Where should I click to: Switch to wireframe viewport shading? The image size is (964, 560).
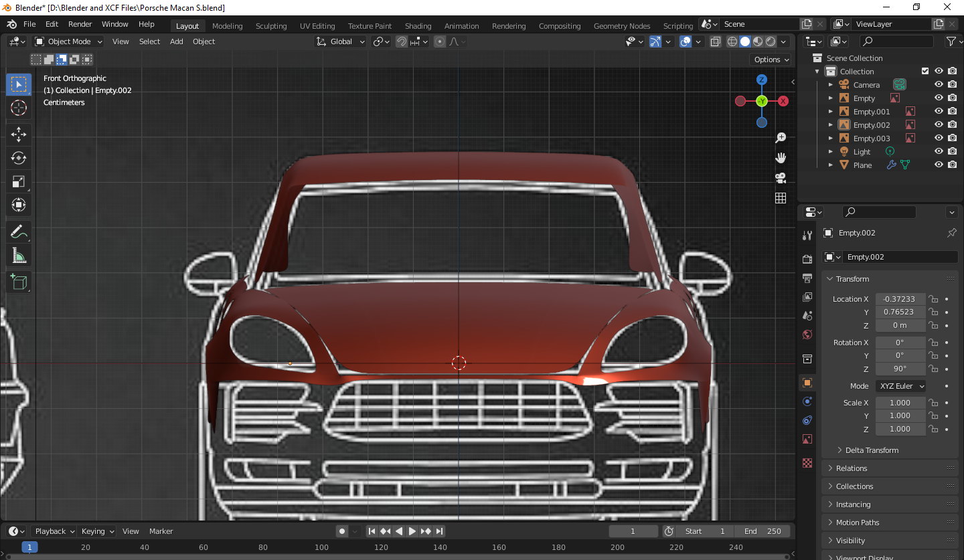[x=732, y=41]
